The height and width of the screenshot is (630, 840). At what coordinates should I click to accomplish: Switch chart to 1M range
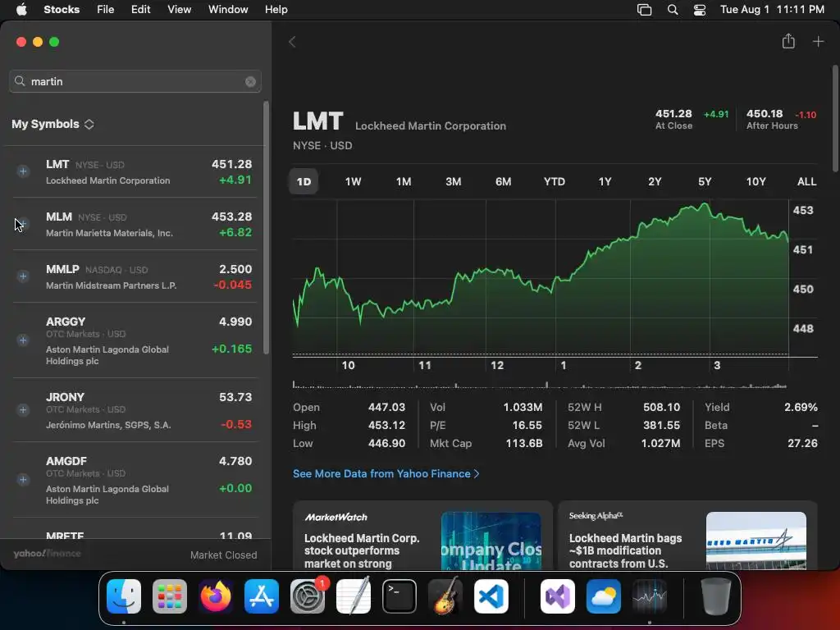coord(404,181)
